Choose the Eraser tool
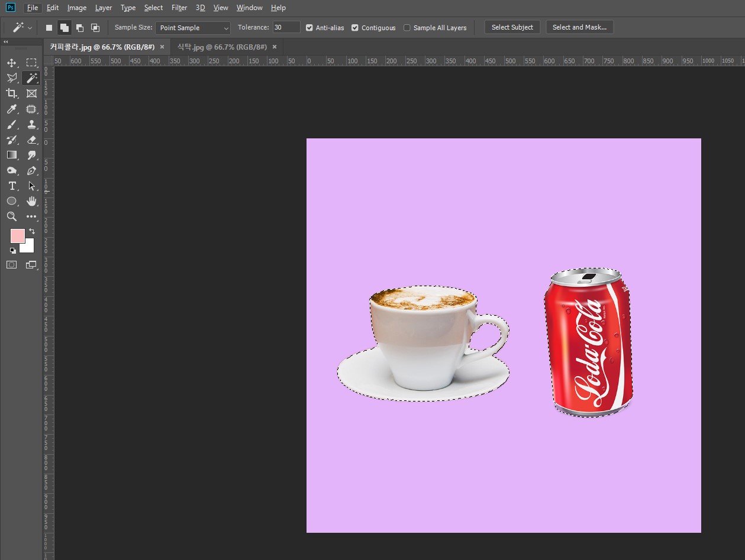The width and height of the screenshot is (745, 560). (31, 140)
